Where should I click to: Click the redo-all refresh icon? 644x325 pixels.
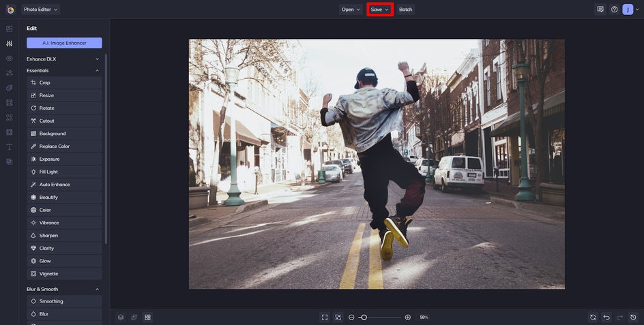click(x=593, y=318)
